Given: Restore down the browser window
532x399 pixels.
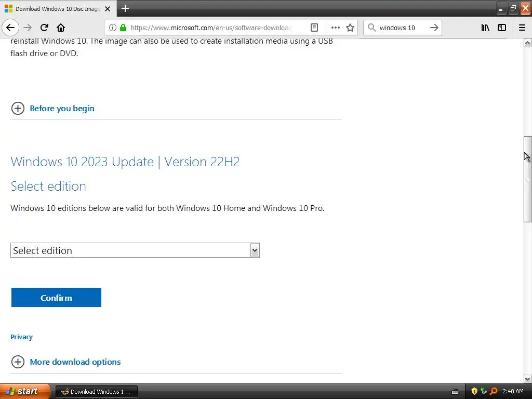Looking at the screenshot, I should pos(513,8).
